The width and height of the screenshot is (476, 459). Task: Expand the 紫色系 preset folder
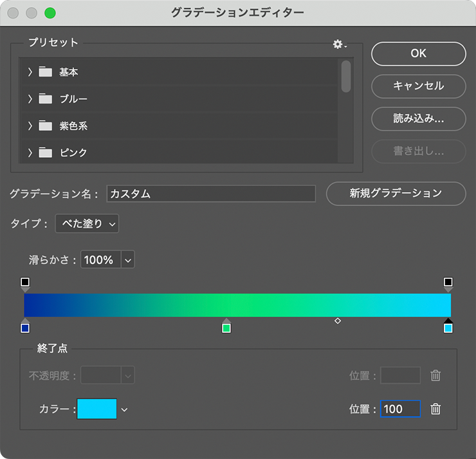(x=30, y=126)
